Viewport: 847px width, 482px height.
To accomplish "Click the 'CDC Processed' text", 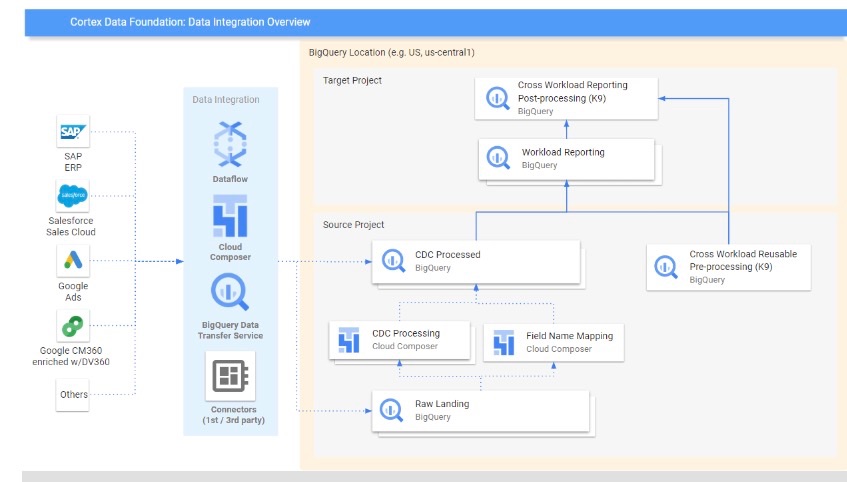I will tap(447, 255).
